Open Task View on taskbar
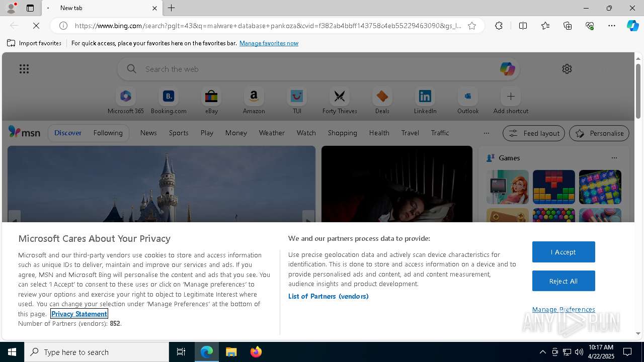This screenshot has height=362, width=644. coord(181,352)
